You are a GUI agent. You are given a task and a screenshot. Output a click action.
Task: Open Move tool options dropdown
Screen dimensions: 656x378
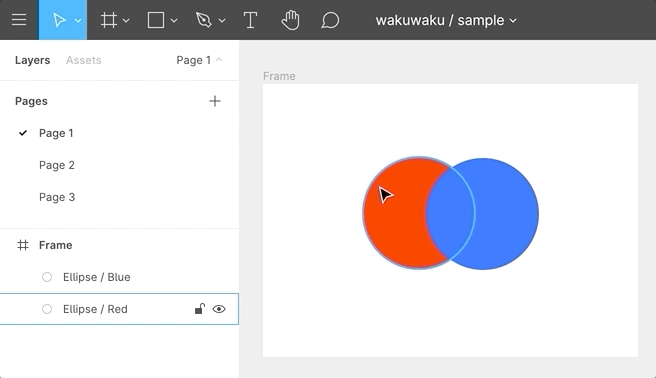click(x=78, y=20)
